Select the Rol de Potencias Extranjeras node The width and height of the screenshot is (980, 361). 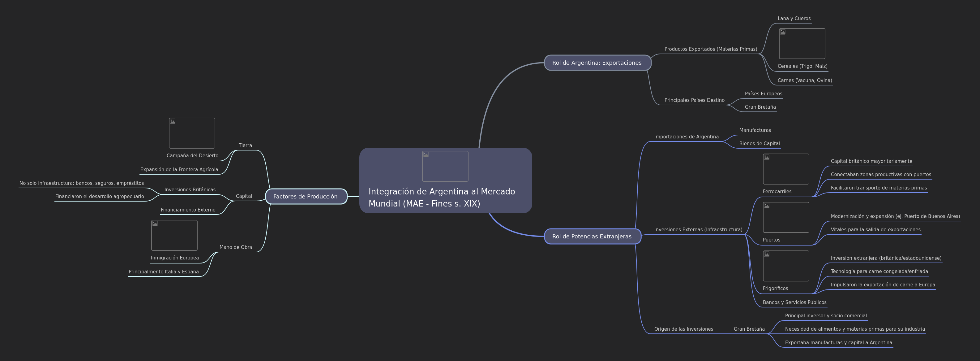tap(593, 237)
